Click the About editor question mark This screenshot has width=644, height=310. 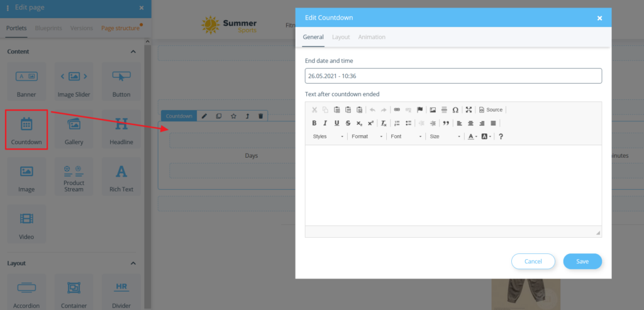coord(501,136)
